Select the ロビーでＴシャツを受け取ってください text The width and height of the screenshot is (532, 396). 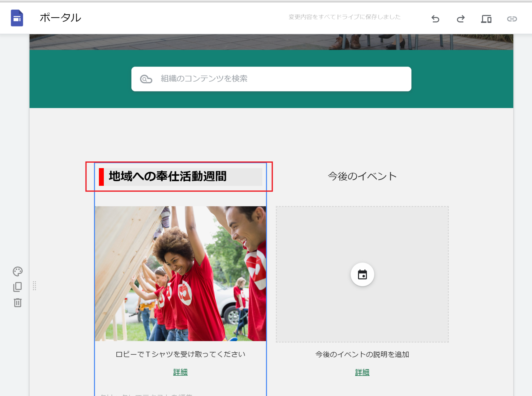tap(180, 354)
